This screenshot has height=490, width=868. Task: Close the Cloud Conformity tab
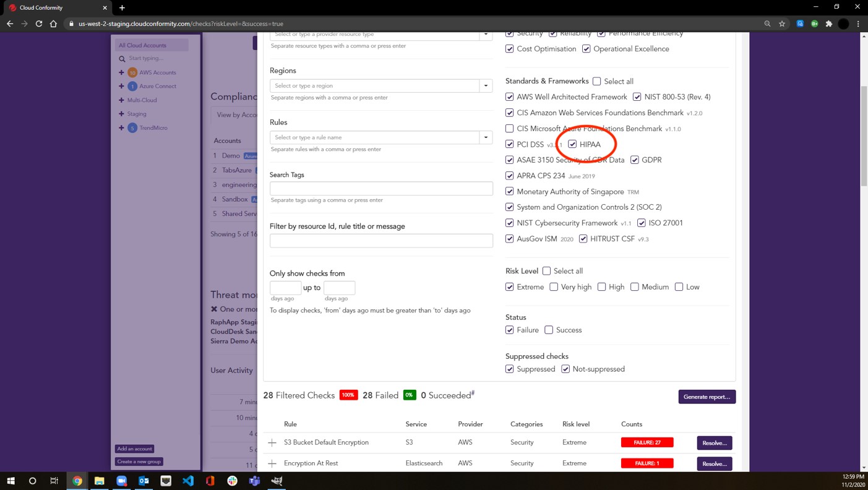[105, 7]
